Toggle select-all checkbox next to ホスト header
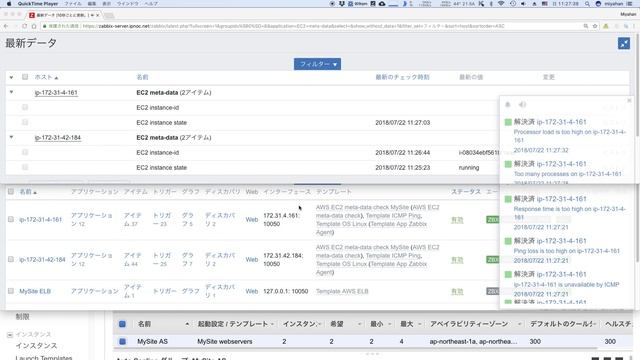 [x=25, y=77]
